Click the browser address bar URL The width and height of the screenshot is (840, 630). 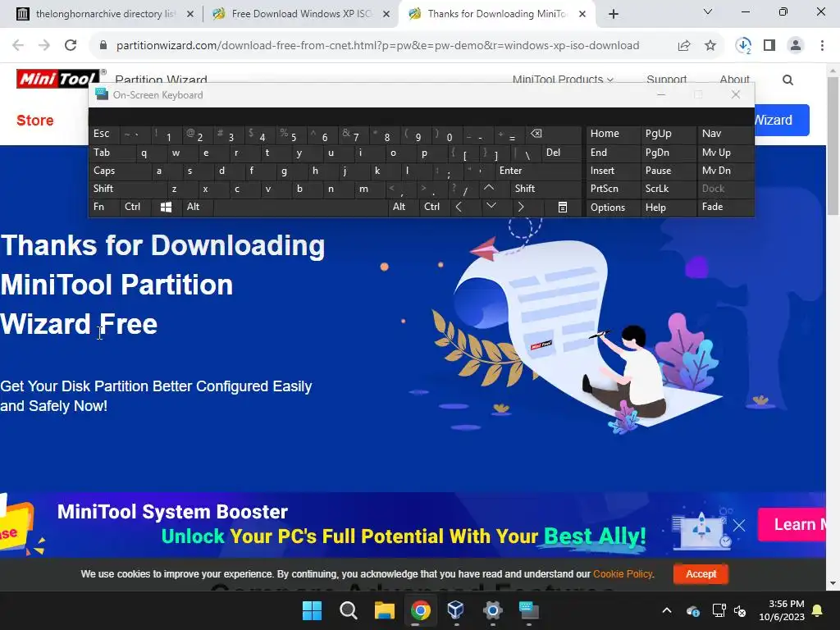[377, 46]
